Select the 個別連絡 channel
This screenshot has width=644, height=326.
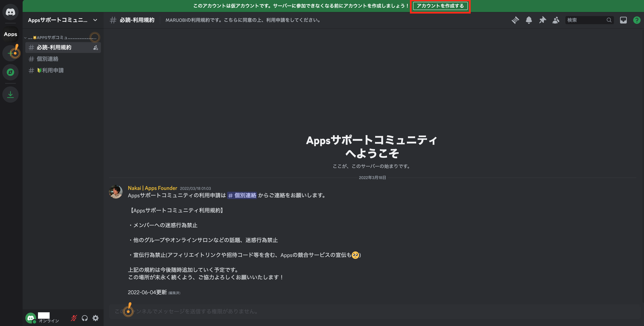click(x=47, y=59)
